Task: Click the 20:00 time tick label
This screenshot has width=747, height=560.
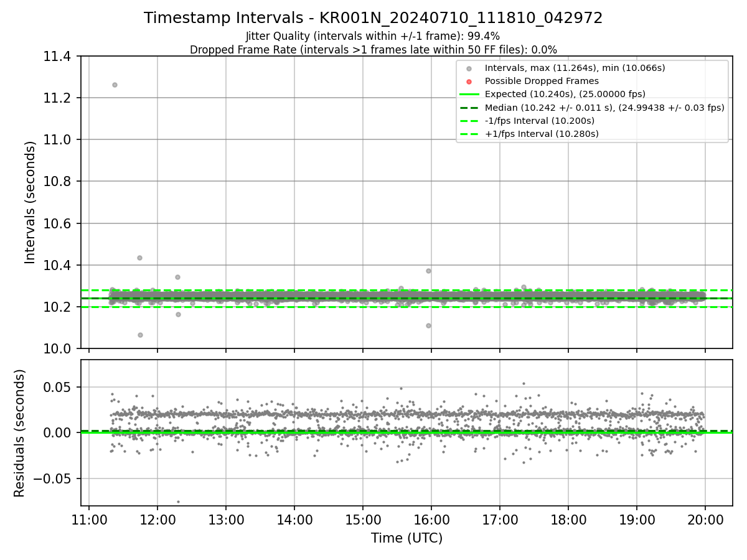Action: [705, 519]
